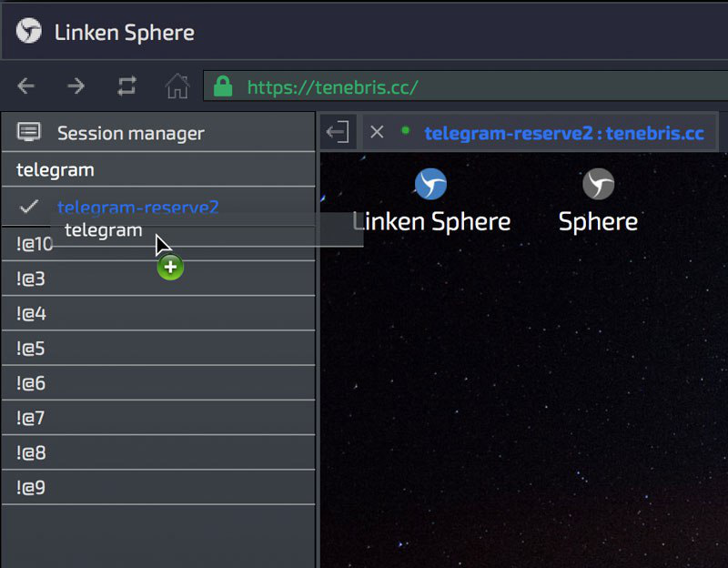Select the !@9 session
The image size is (728, 568).
click(x=158, y=487)
